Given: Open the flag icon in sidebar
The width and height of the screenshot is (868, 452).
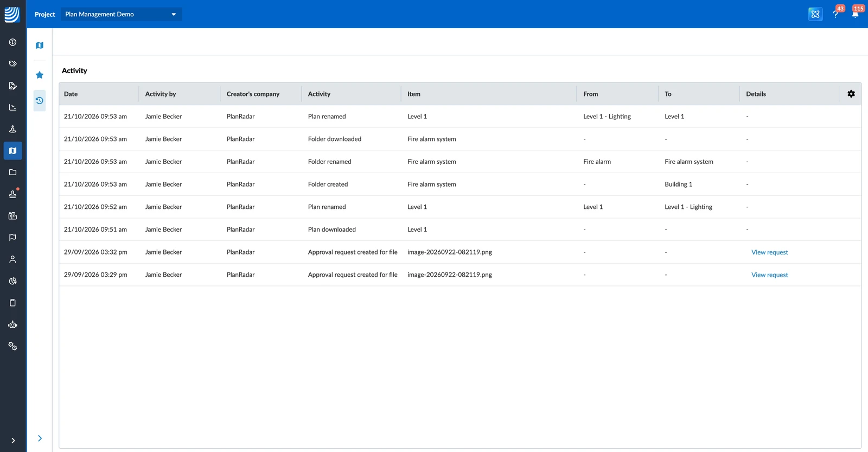Looking at the screenshot, I should click(12, 238).
